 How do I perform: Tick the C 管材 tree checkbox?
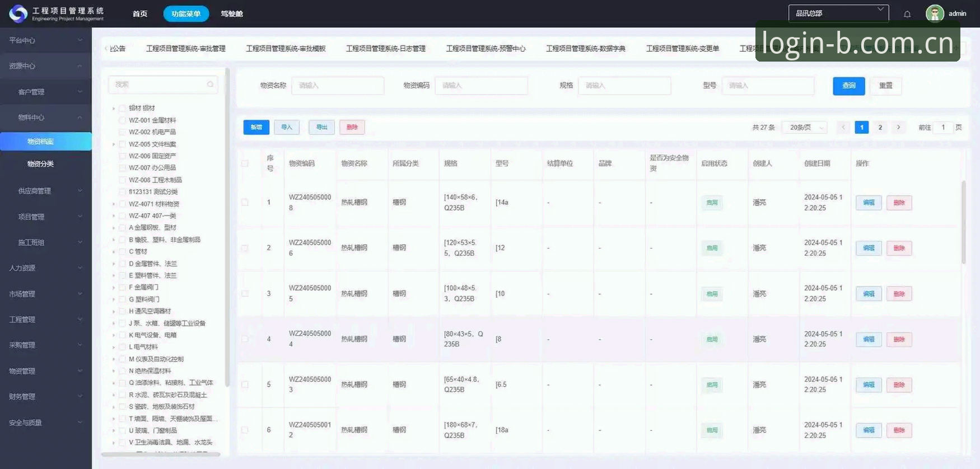(x=122, y=252)
